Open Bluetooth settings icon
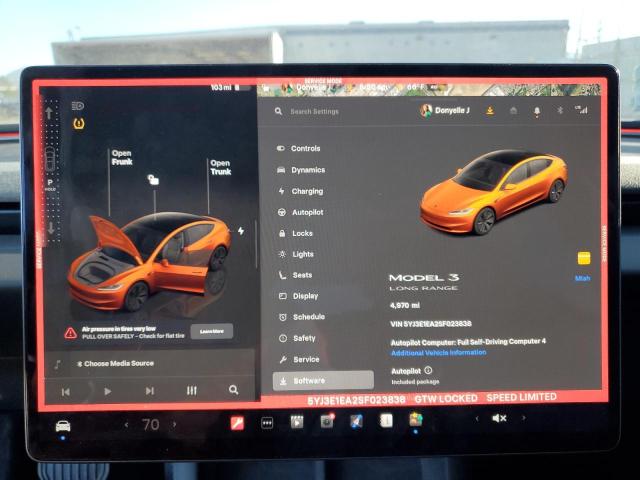 (560, 110)
